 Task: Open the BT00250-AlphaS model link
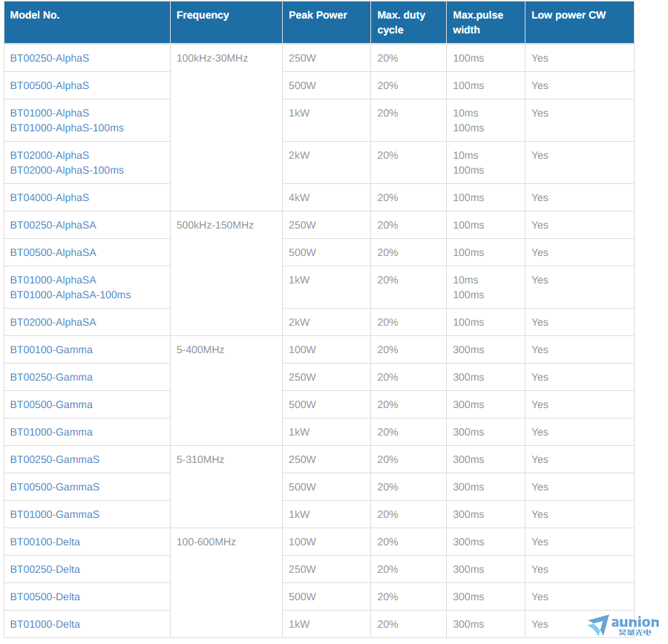tap(50, 58)
